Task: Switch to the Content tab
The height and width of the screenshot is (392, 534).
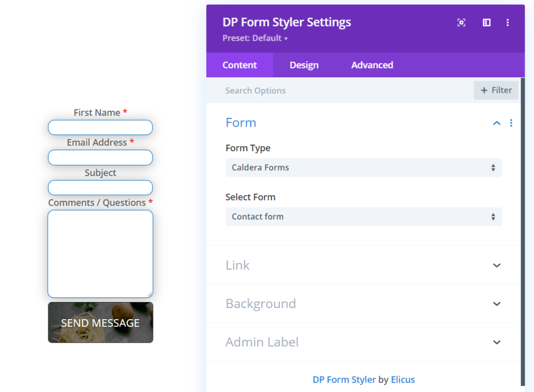Action: pos(239,65)
